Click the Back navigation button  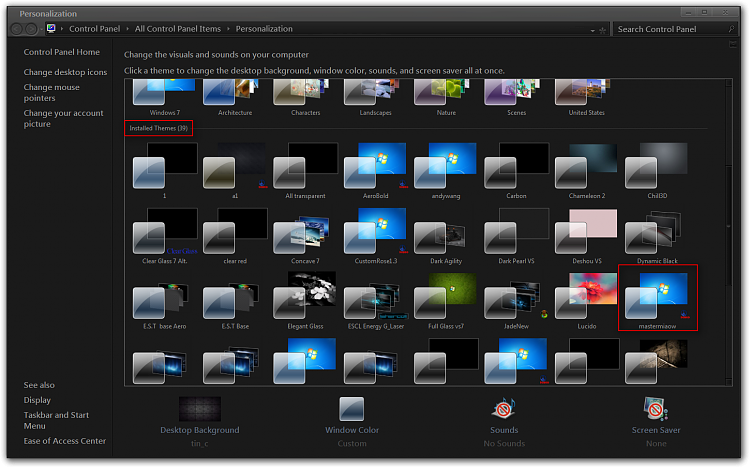[x=16, y=29]
